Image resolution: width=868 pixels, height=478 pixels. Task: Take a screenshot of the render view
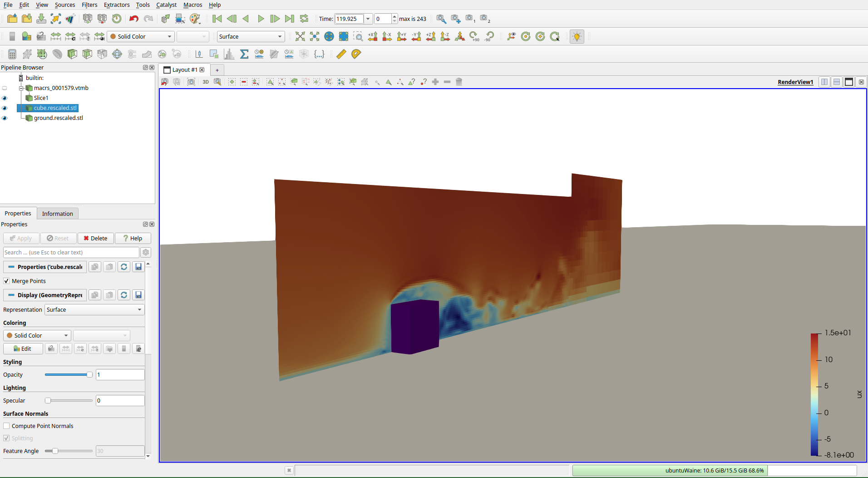click(x=191, y=82)
